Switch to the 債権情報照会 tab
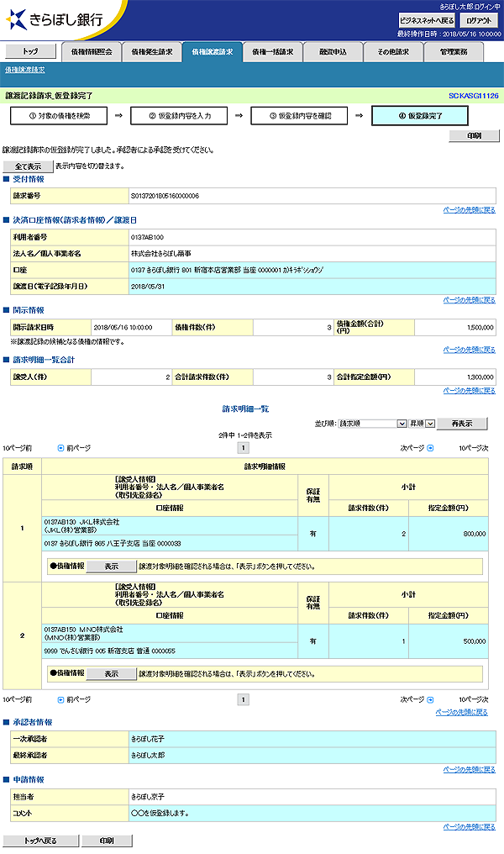The width and height of the screenshot is (504, 854). 92,52
